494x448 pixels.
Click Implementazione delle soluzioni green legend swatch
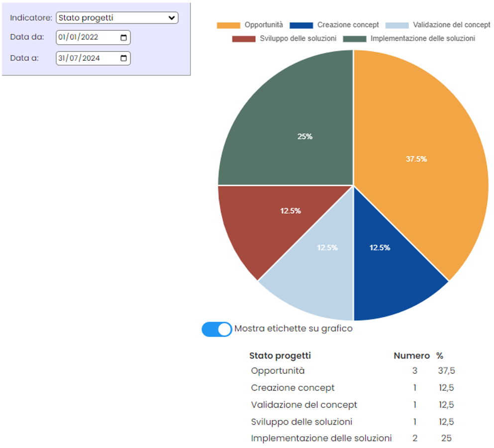click(x=354, y=39)
